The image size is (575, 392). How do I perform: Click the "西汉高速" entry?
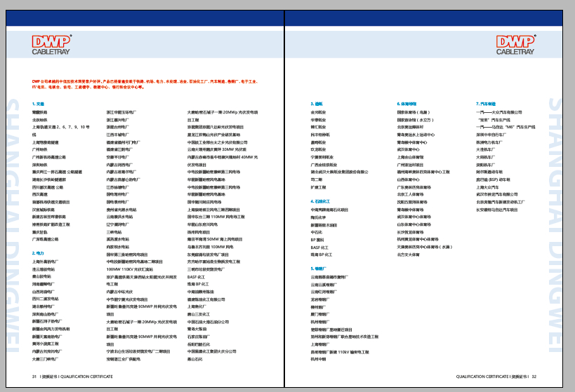click(x=39, y=194)
